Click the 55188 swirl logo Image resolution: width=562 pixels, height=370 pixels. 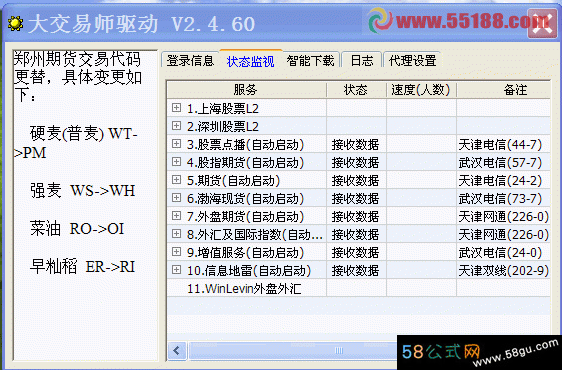pos(380,21)
